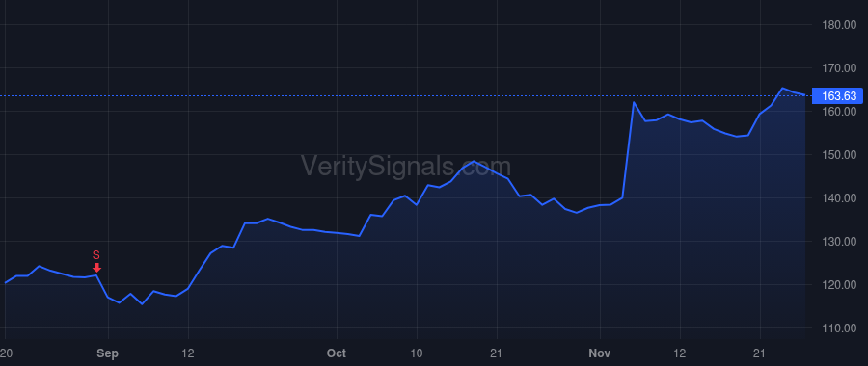Click the 140.00 price axis label
This screenshot has height=366, width=868.
839,197
